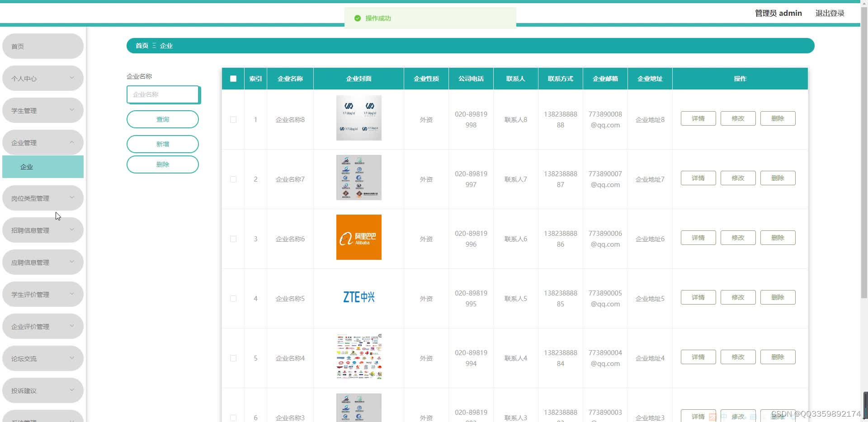Click 修改 for 企业名称7
The image size is (868, 422).
coord(738,178)
